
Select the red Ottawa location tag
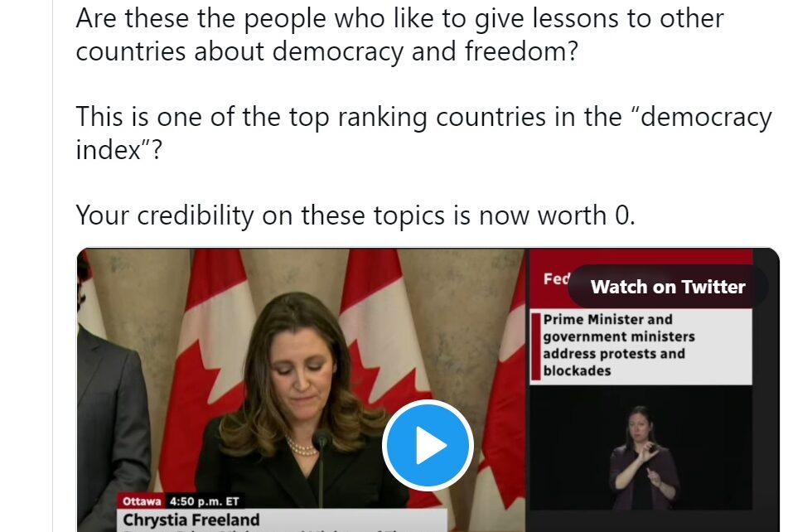pyautogui.click(x=142, y=501)
